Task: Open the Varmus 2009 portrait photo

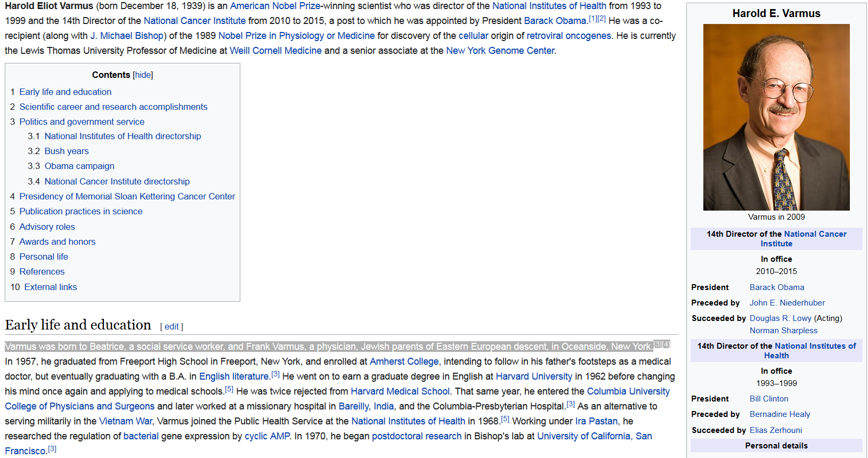Action: pyautogui.click(x=776, y=117)
